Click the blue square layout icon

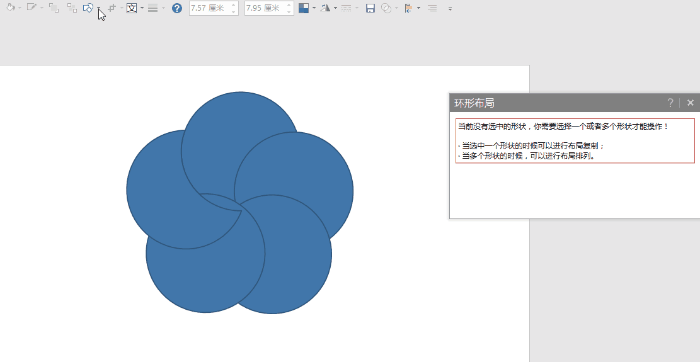point(304,8)
